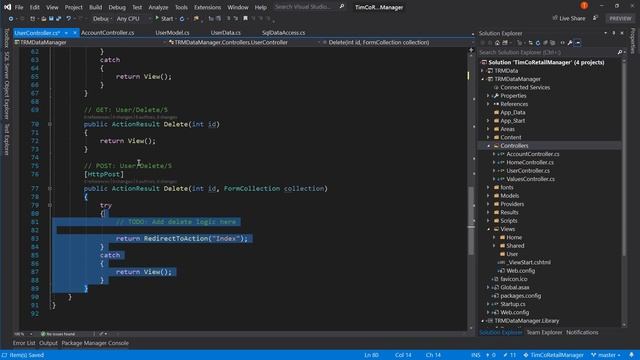Click the master branch indicator
This screenshot has width=640, height=360.
click(x=606, y=355)
